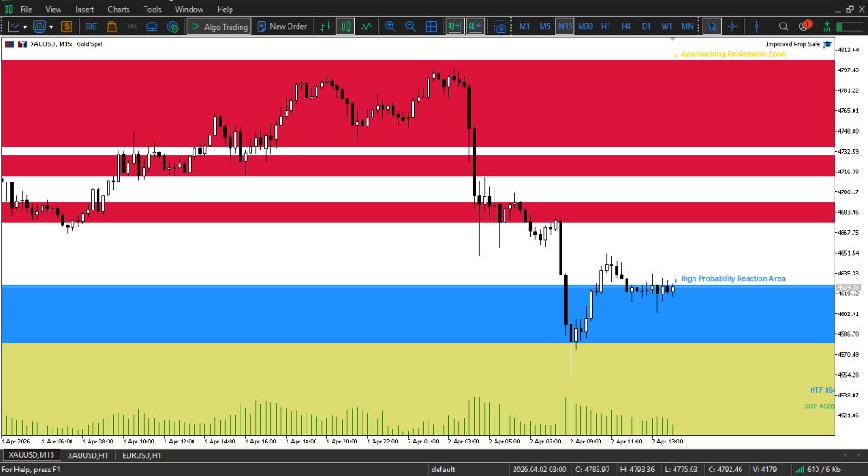Open the Market shopping bag icon

(x=111, y=26)
